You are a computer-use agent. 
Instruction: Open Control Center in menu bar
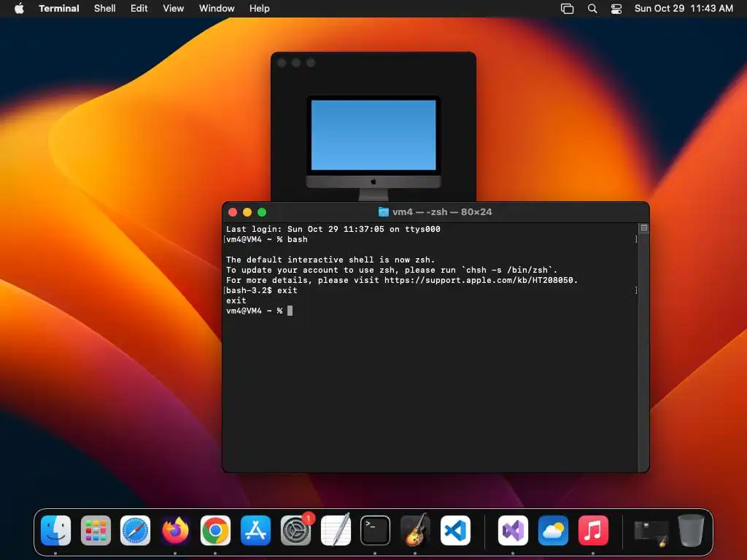[616, 9]
